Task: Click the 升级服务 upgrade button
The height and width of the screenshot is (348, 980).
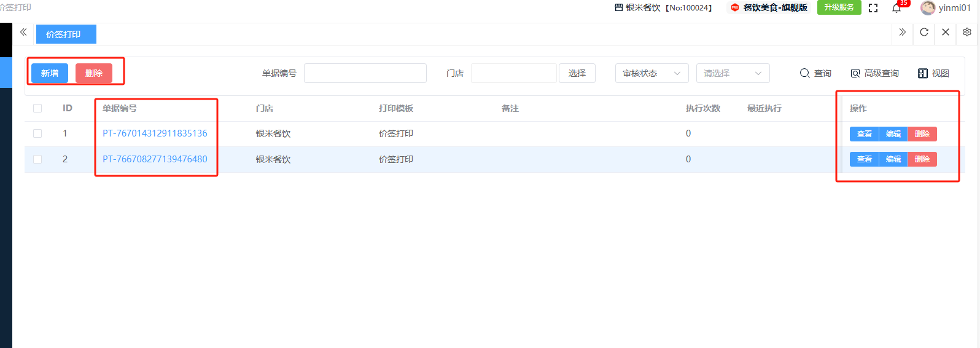Action: (839, 7)
